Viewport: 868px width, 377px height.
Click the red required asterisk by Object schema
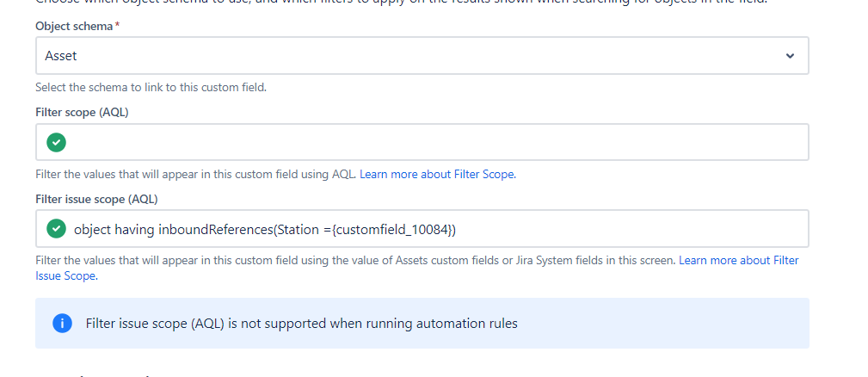[117, 26]
